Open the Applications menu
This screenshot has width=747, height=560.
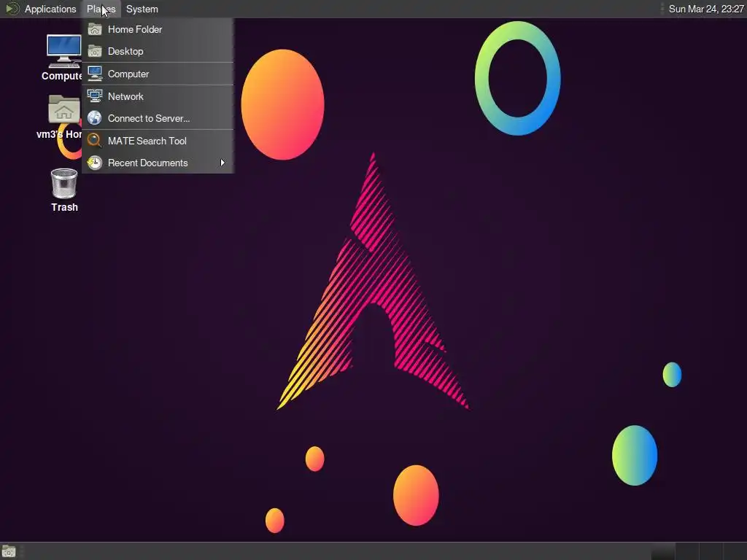tap(50, 9)
